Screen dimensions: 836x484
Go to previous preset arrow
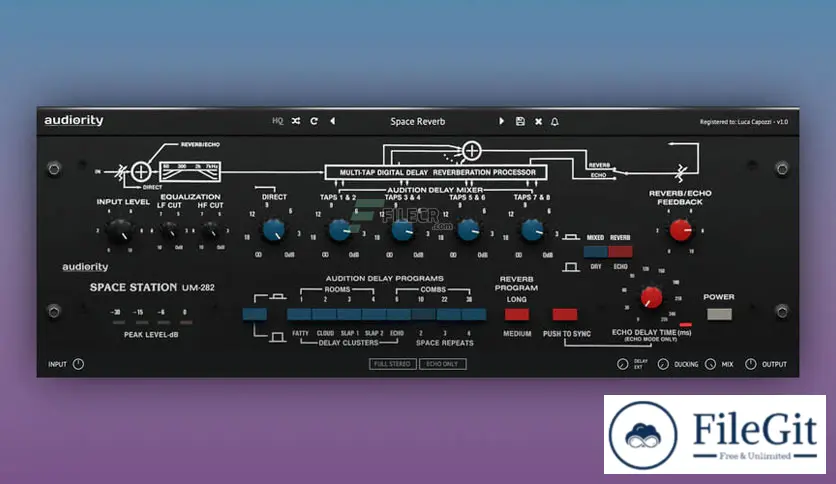coord(333,121)
